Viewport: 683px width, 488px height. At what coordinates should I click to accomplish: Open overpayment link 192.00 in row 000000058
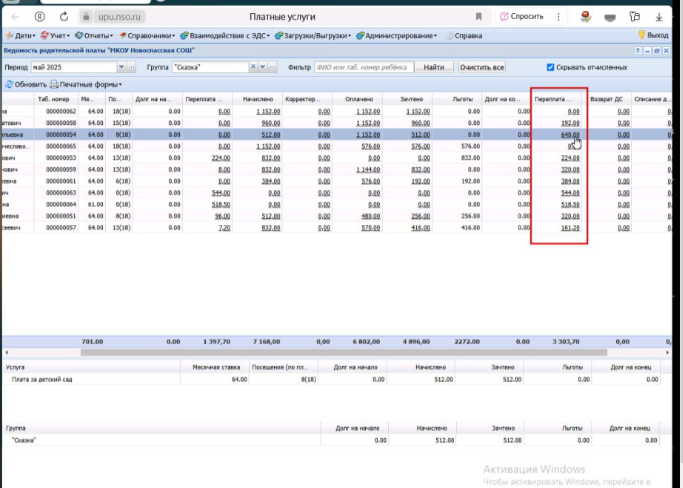[570, 123]
